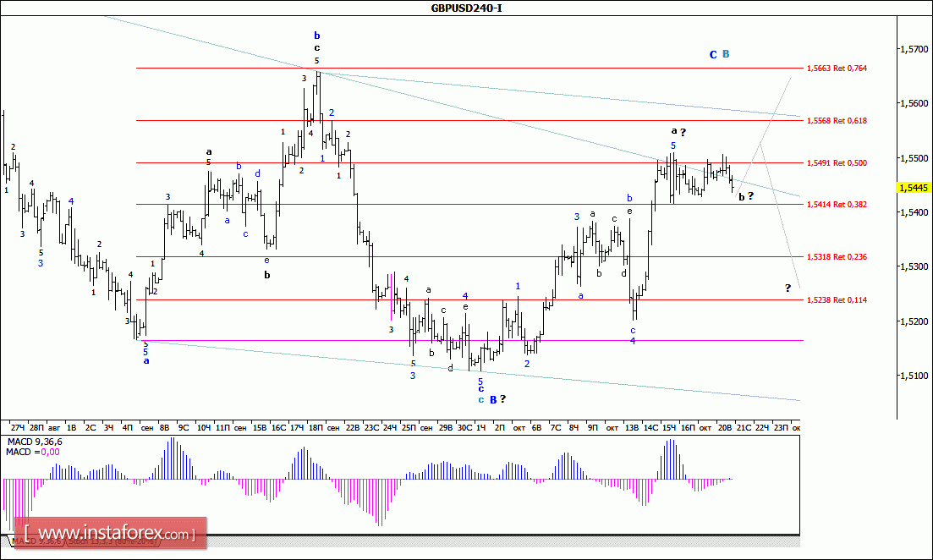Click the blue 'C B' wave label top right
Screen dimensions: 933x560
tap(719, 55)
